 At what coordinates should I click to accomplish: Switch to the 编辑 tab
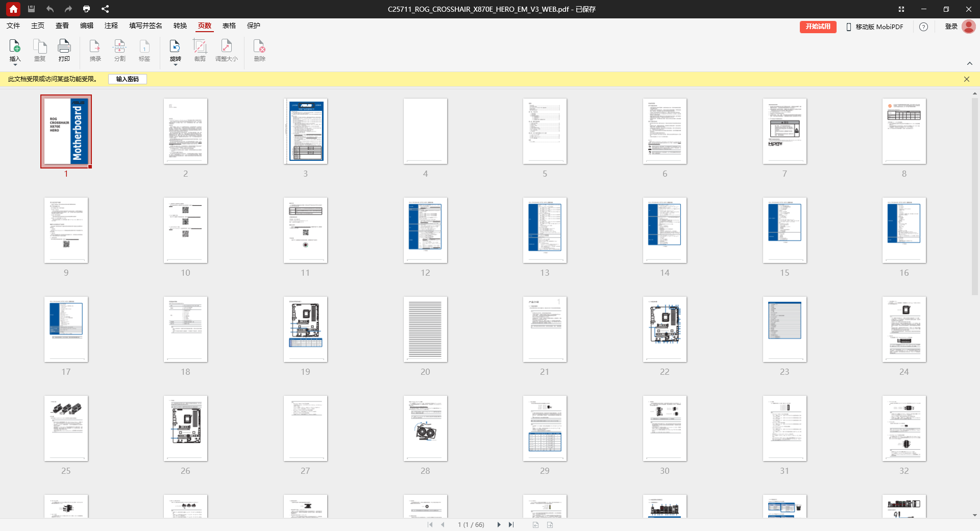pyautogui.click(x=87, y=26)
